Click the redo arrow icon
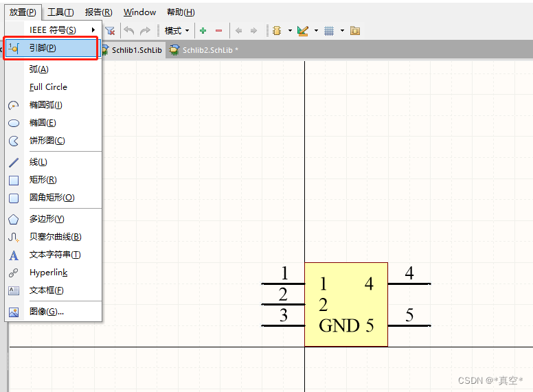 [145, 31]
